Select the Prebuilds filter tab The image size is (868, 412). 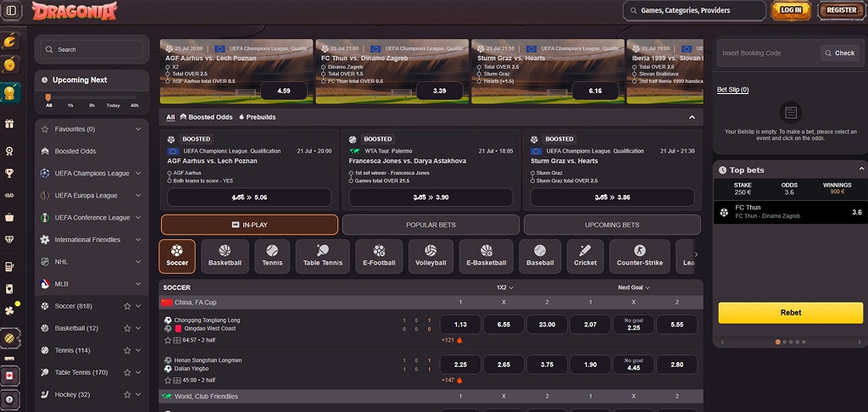(258, 117)
